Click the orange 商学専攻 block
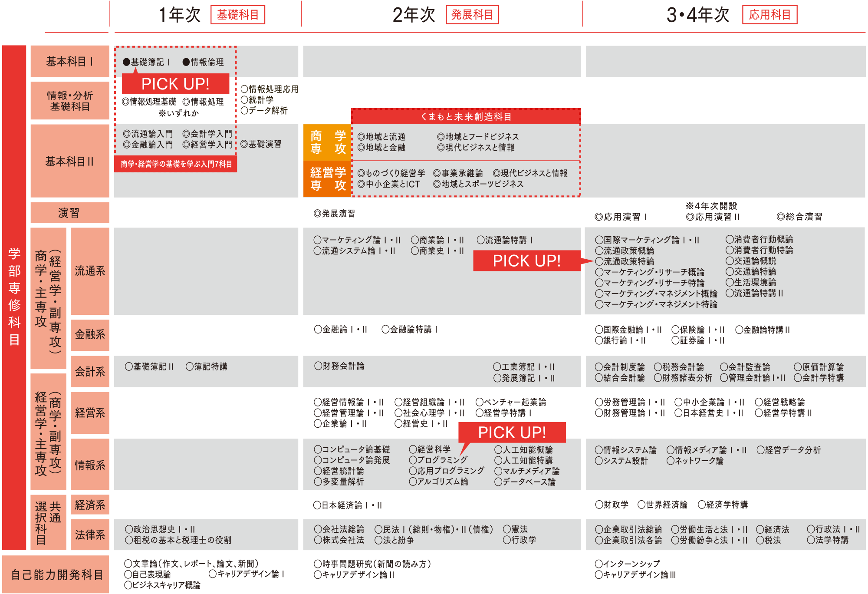Screen dimensions: 868x594 [x=328, y=142]
